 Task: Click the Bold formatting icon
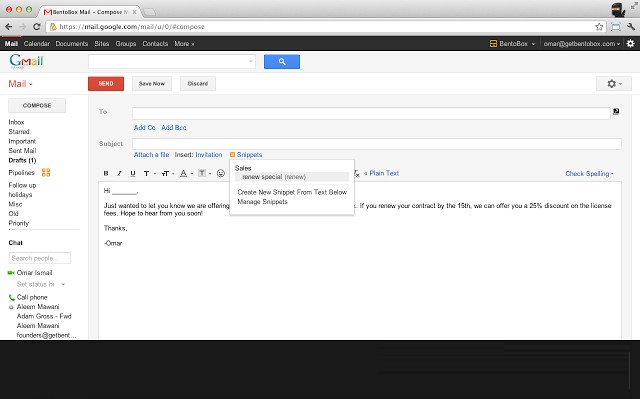(106, 173)
